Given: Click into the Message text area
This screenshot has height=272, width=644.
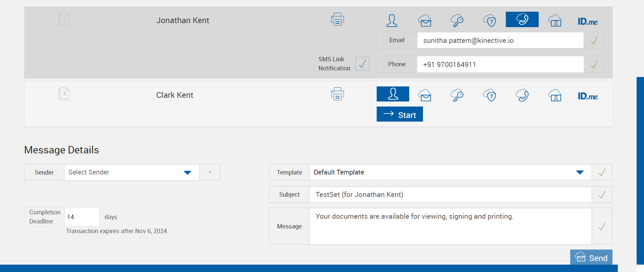Looking at the screenshot, I should tap(450, 226).
